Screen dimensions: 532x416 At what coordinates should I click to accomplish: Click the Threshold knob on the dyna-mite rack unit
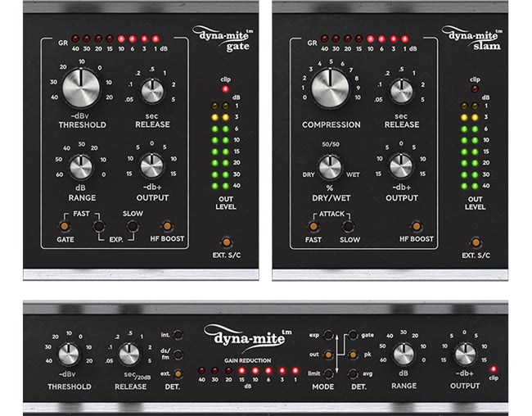[69, 354]
